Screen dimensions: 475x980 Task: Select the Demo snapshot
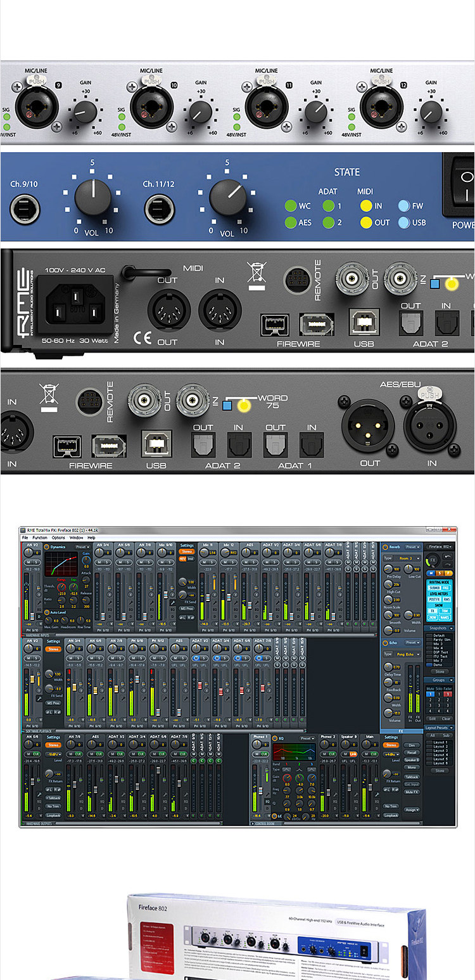[x=437, y=665]
